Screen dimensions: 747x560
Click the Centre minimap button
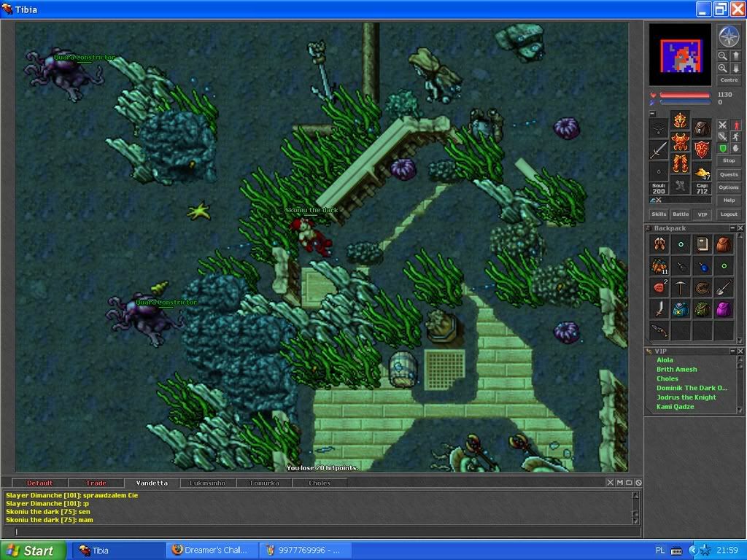(729, 80)
